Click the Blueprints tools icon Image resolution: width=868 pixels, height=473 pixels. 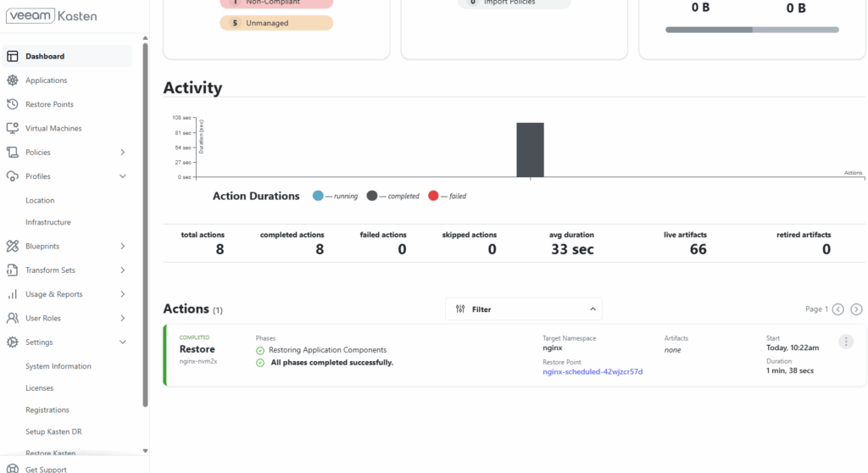12,246
